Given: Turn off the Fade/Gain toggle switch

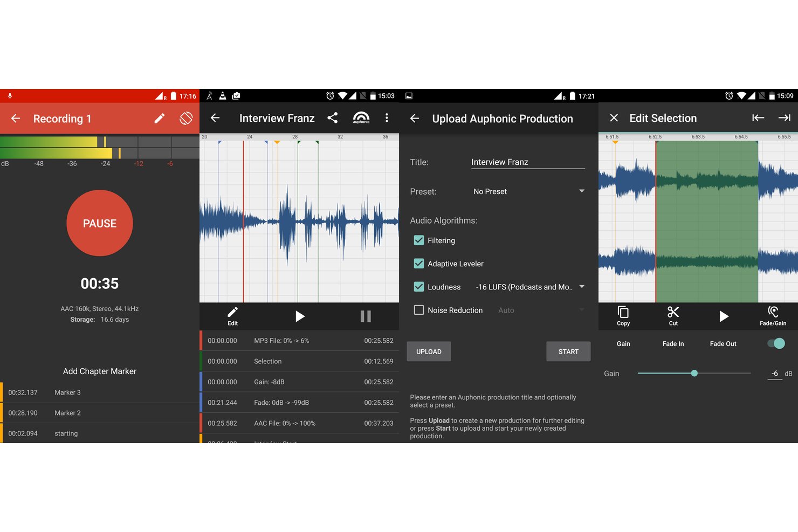Looking at the screenshot, I should pyautogui.click(x=776, y=343).
